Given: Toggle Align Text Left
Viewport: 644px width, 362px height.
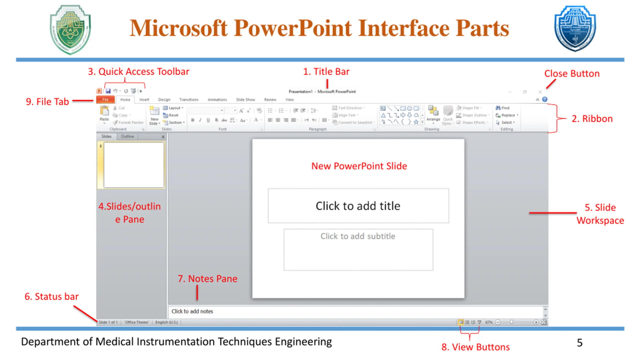Looking at the screenshot, I should tap(270, 120).
